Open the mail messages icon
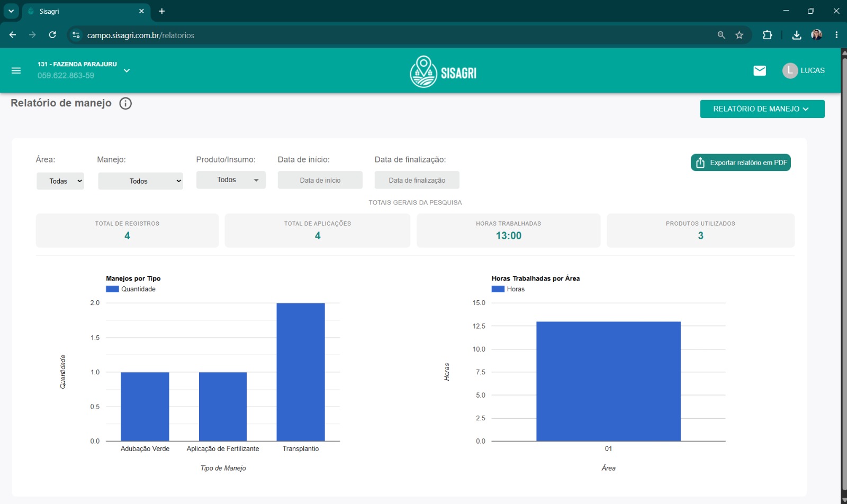 coord(760,70)
